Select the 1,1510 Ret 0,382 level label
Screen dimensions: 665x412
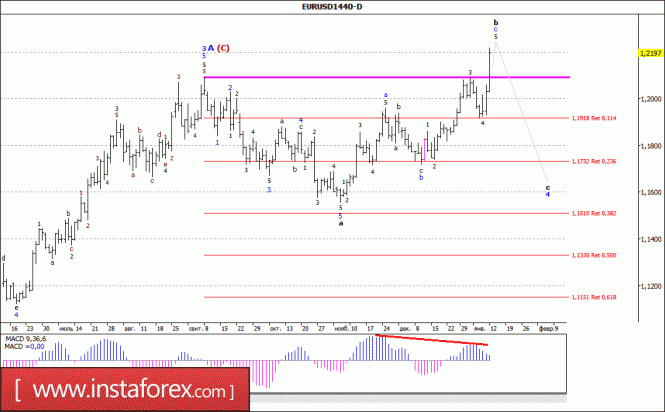point(594,213)
